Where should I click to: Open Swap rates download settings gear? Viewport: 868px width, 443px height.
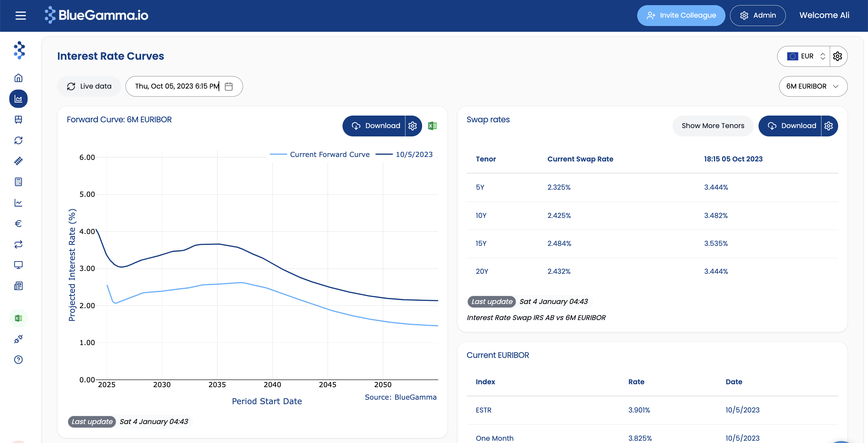click(829, 126)
